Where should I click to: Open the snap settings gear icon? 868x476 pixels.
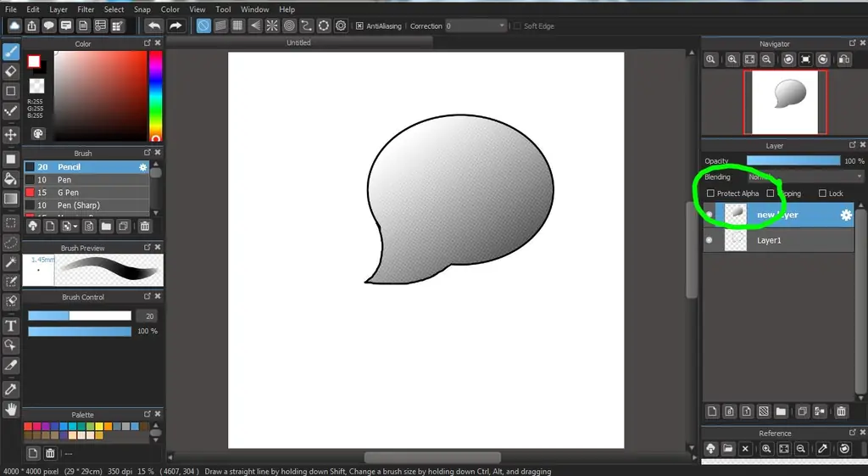[x=341, y=25]
